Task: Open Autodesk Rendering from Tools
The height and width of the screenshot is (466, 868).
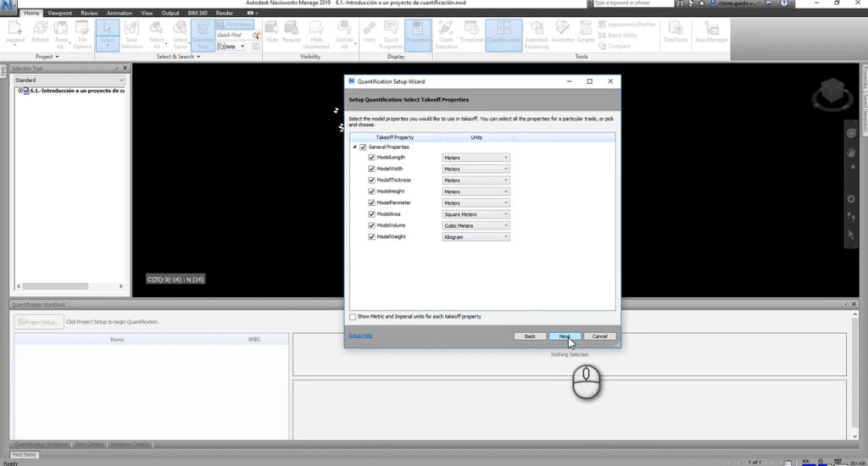Action: (537, 35)
